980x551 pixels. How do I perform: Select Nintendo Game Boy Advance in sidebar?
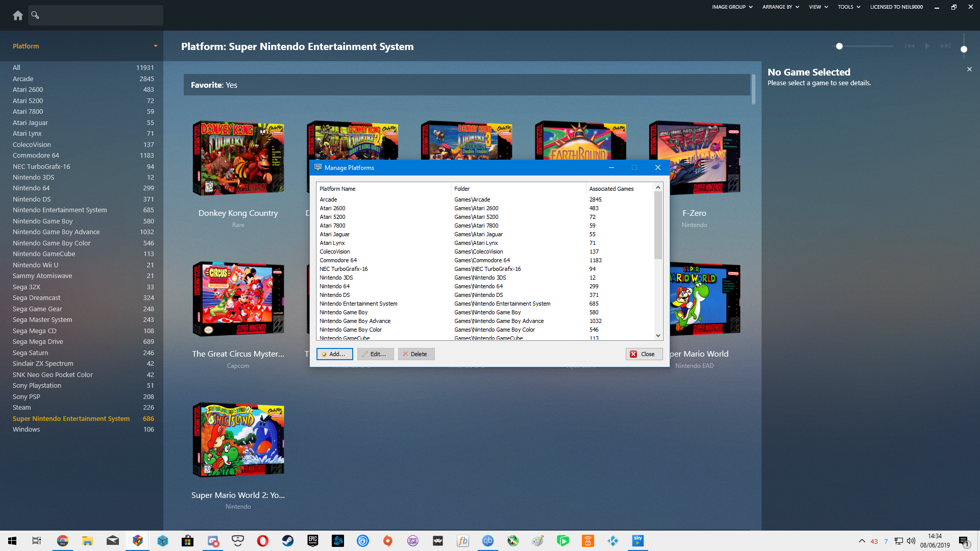83,232
